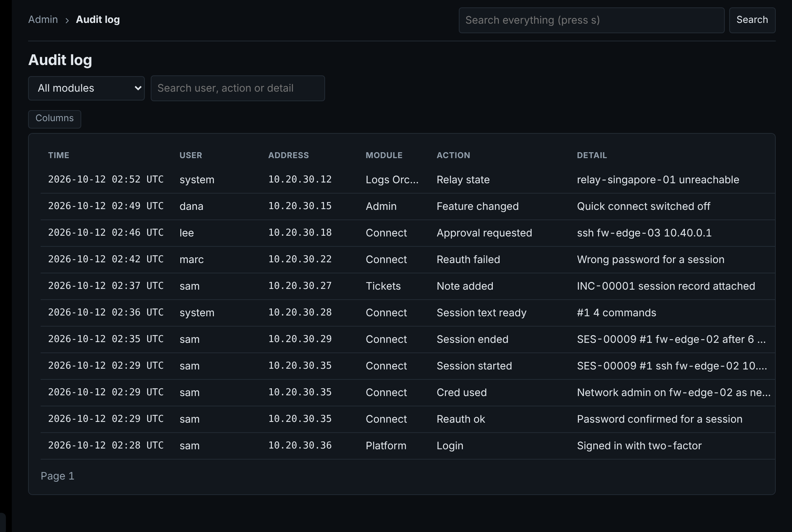Click timestamp 2026-10-12 02:52 UTC
The image size is (792, 532).
tap(106, 180)
